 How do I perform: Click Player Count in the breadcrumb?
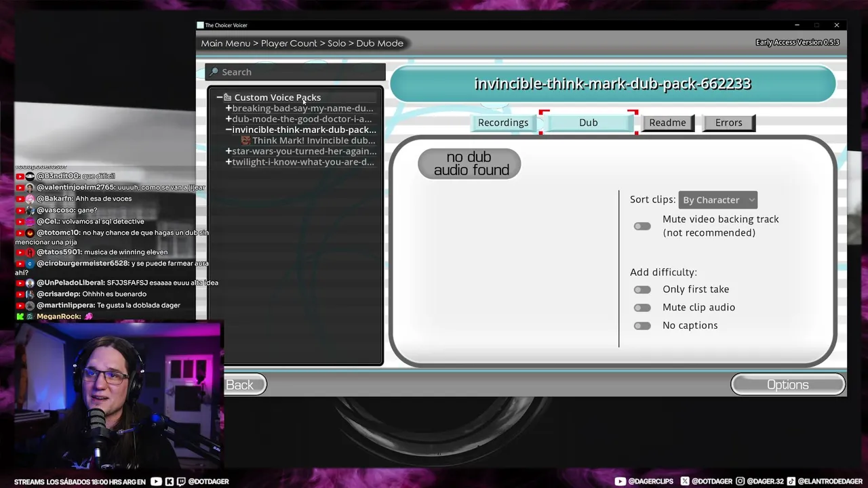click(289, 43)
